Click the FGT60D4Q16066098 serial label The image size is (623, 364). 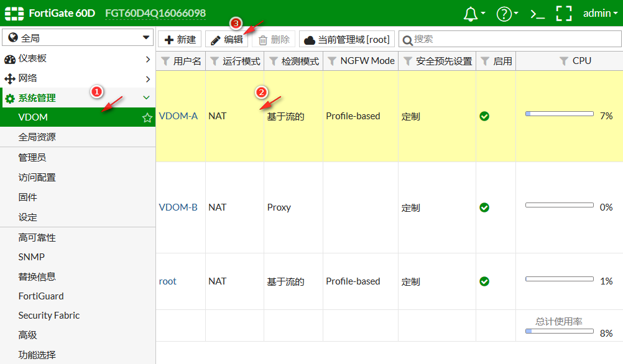[155, 13]
